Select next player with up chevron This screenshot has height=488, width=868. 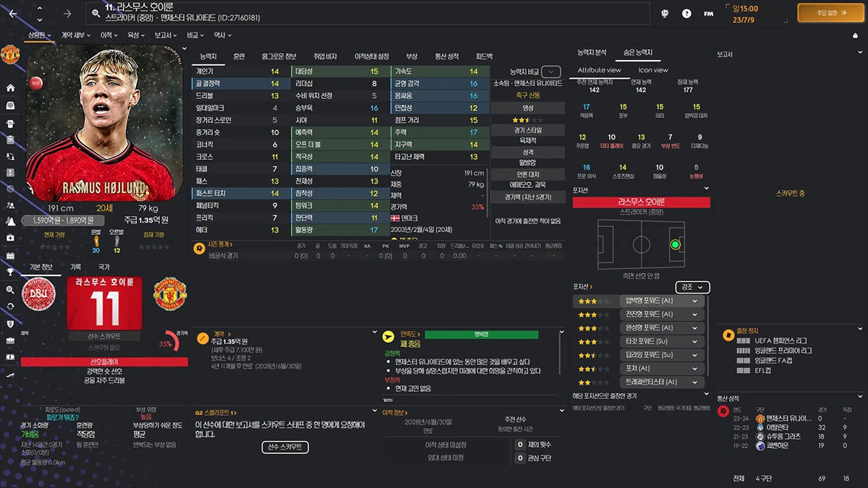[39, 9]
